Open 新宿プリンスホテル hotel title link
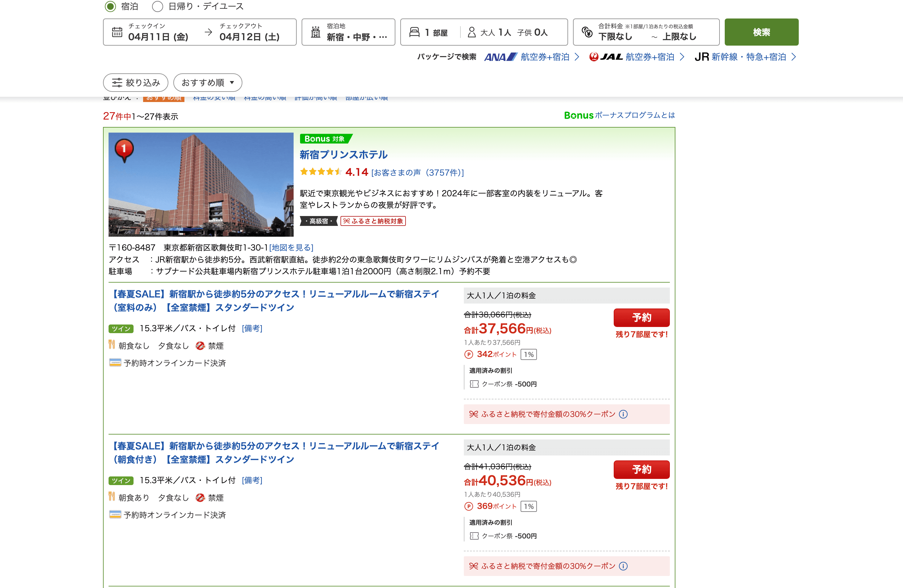This screenshot has height=588, width=903. 343,155
